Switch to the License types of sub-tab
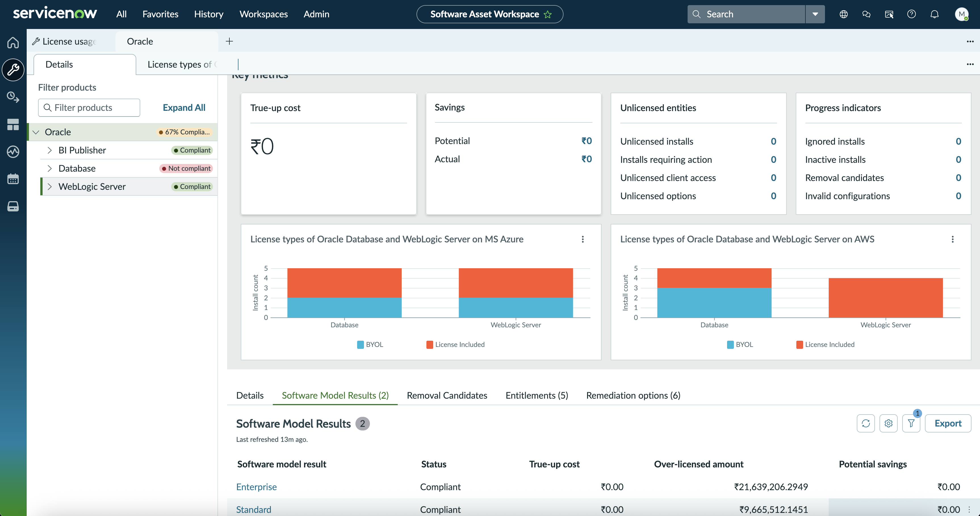Screen dimensions: 980x516 [x=182, y=64]
